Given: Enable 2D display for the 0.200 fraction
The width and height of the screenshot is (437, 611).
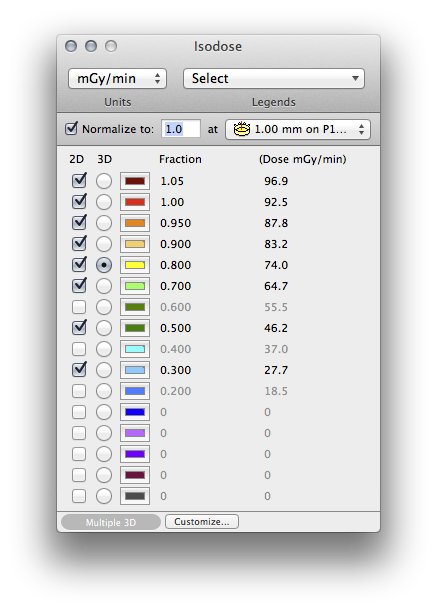Looking at the screenshot, I should [79, 391].
